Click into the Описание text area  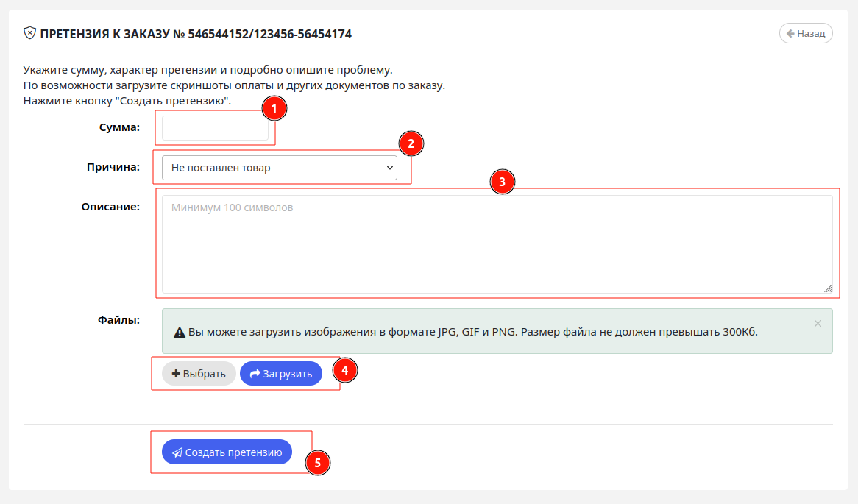pos(497,244)
